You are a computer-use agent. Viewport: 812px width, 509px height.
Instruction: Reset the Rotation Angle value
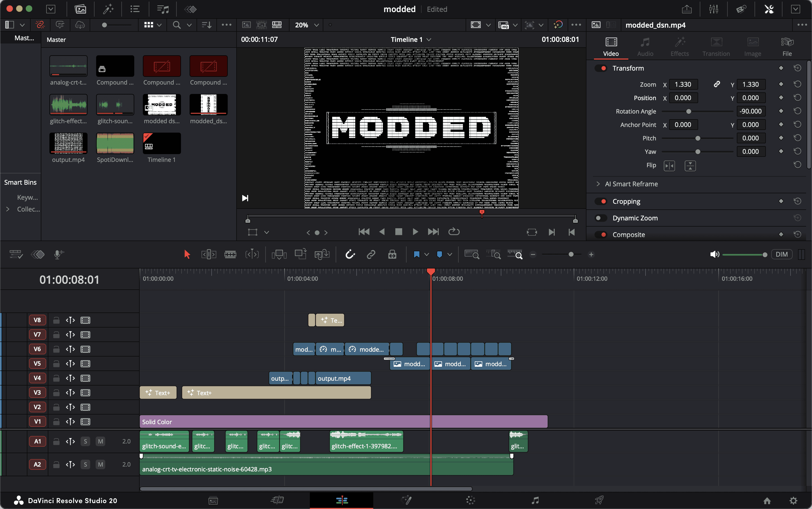pyautogui.click(x=797, y=111)
